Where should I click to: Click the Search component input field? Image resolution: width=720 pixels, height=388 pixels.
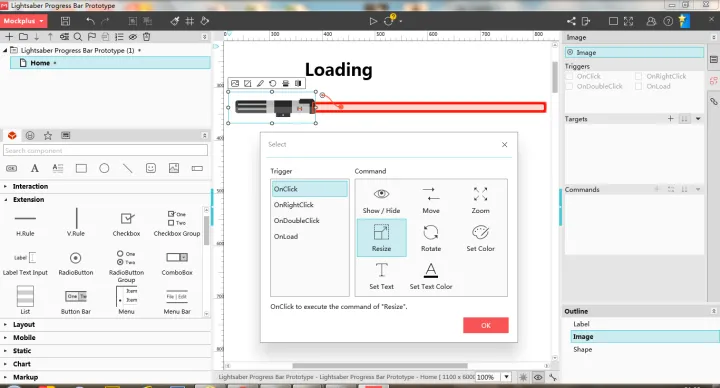pyautogui.click(x=105, y=151)
